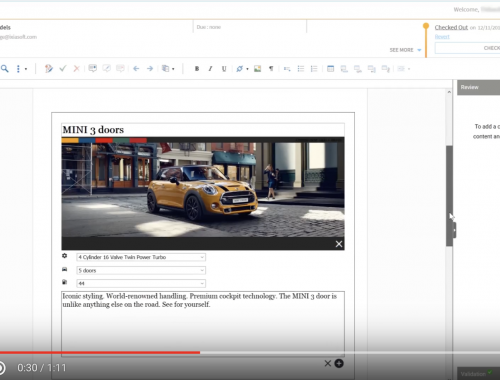Click the edit comment bubble icon
The height and width of the screenshot is (380, 500).
click(x=107, y=68)
